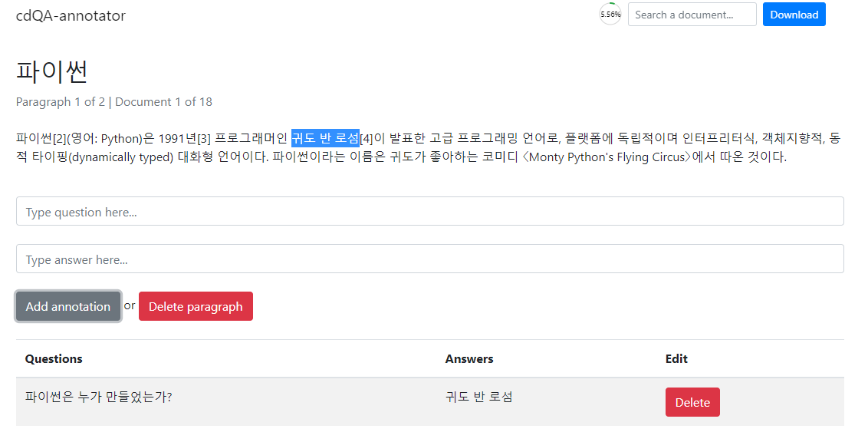Click the Edit column header

click(x=676, y=359)
